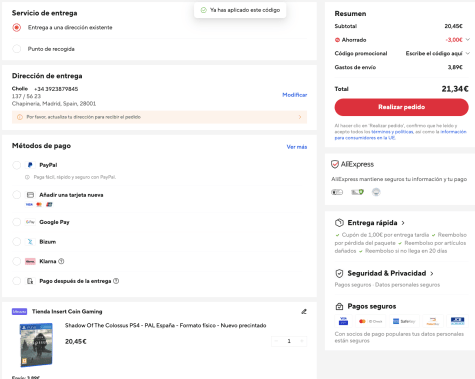Click the Mastercard ID Check logo
The height and width of the screenshot is (379, 475).
[x=370, y=321]
